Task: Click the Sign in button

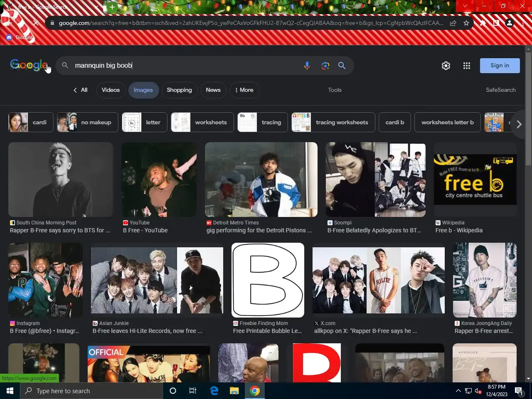Action: click(x=500, y=66)
